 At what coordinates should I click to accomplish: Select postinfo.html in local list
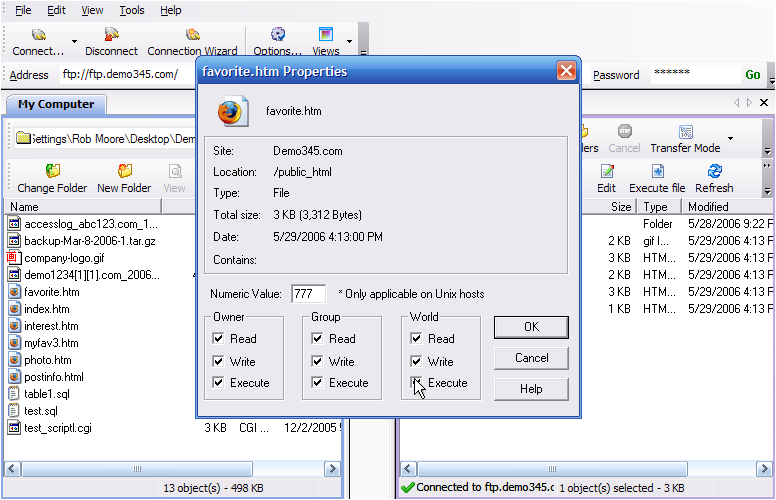tap(54, 377)
